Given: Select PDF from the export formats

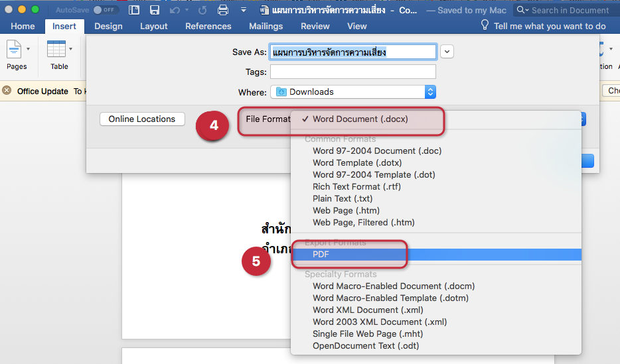Looking at the screenshot, I should (321, 255).
